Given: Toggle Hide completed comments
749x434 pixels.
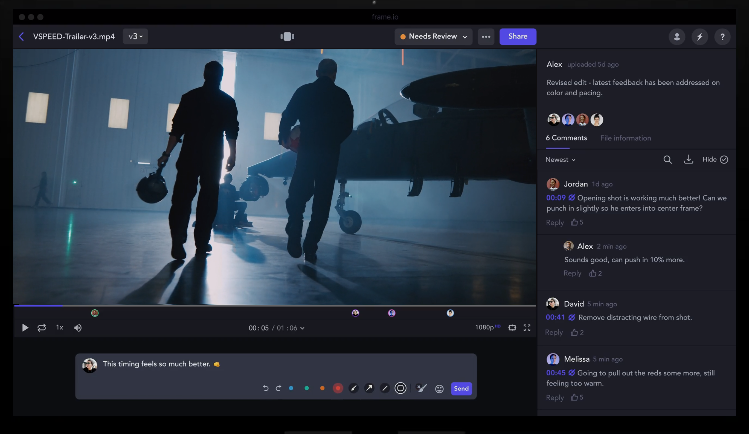Looking at the screenshot, I should [x=715, y=159].
